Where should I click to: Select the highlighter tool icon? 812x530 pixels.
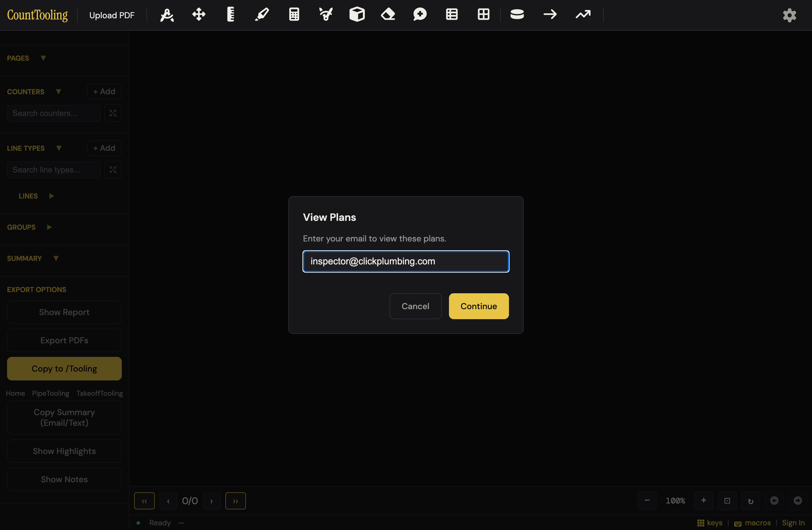coord(262,15)
